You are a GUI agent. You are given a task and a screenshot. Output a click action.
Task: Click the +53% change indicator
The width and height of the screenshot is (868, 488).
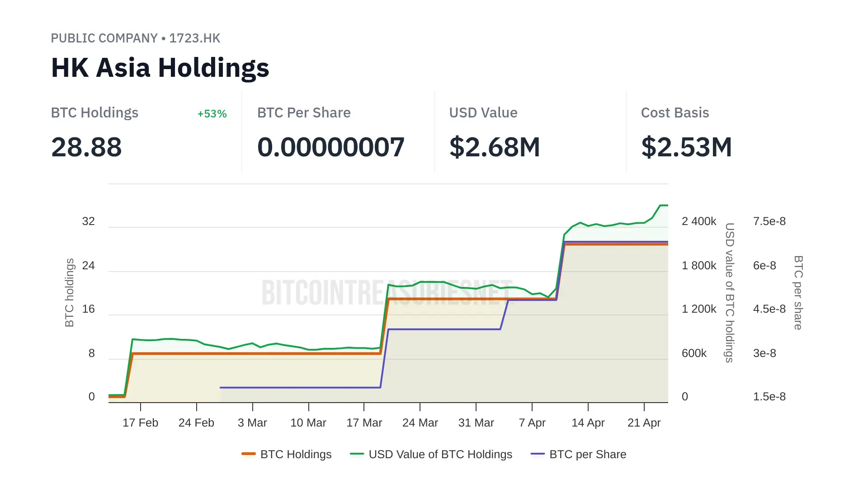pos(212,114)
